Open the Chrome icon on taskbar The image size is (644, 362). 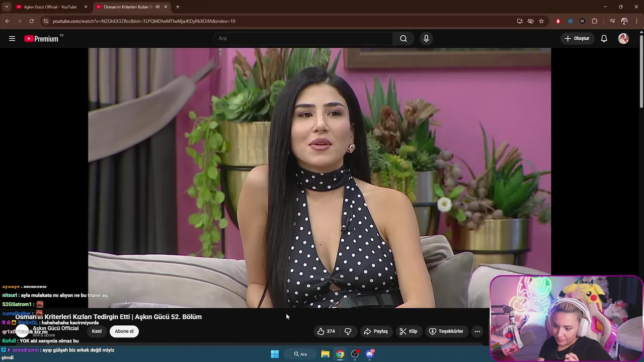(x=340, y=354)
